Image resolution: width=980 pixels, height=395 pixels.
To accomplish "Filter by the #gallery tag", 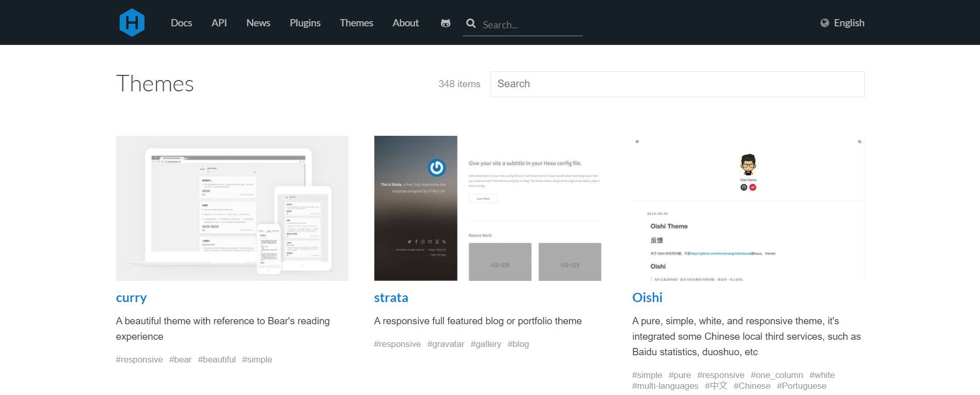I will coord(486,344).
